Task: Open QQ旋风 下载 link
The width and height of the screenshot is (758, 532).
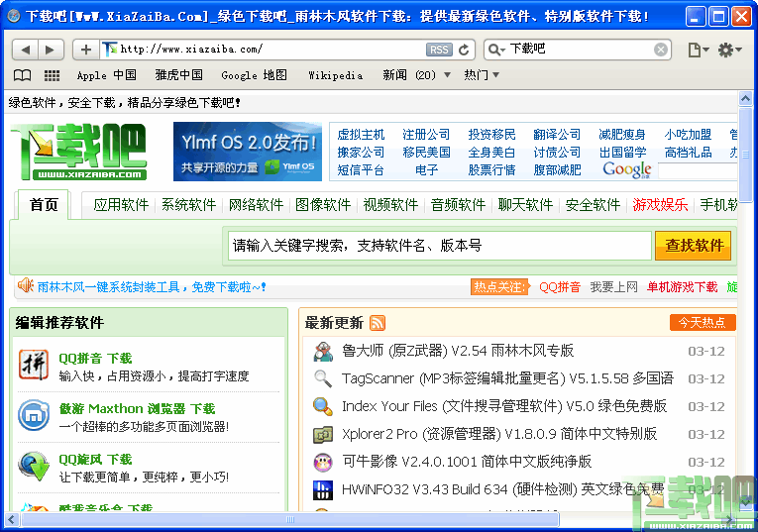Action: (95, 459)
